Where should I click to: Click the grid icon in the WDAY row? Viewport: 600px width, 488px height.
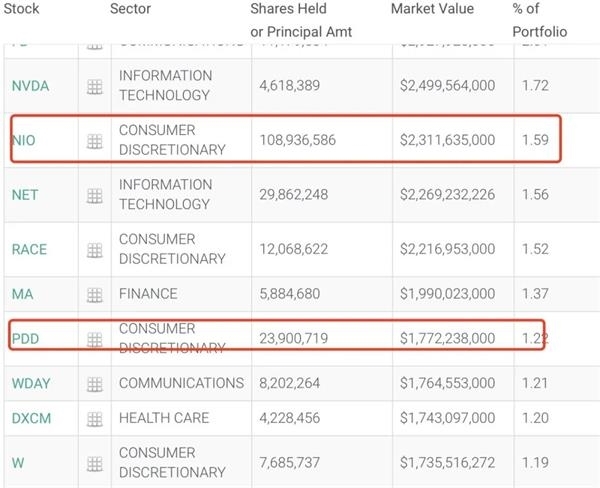tap(95, 383)
